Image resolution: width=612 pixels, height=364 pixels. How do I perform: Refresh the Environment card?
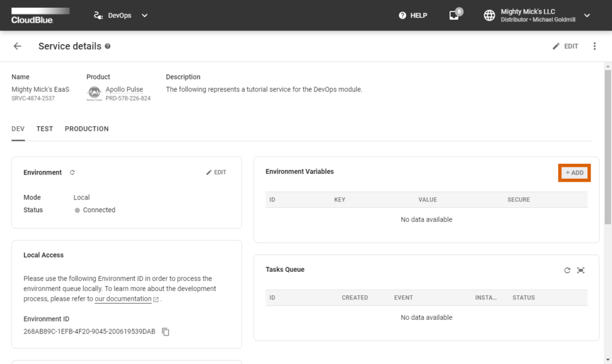[x=72, y=173]
